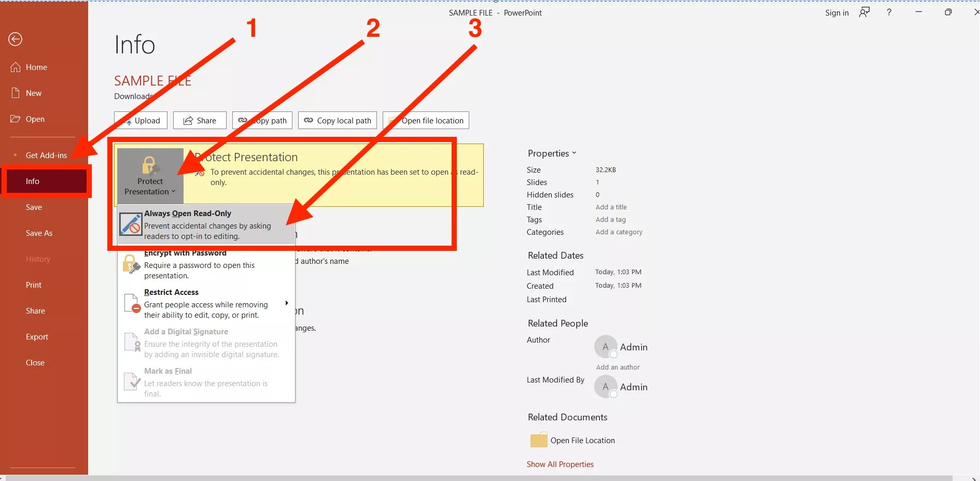Click the Always Open Read-Only icon

[130, 224]
